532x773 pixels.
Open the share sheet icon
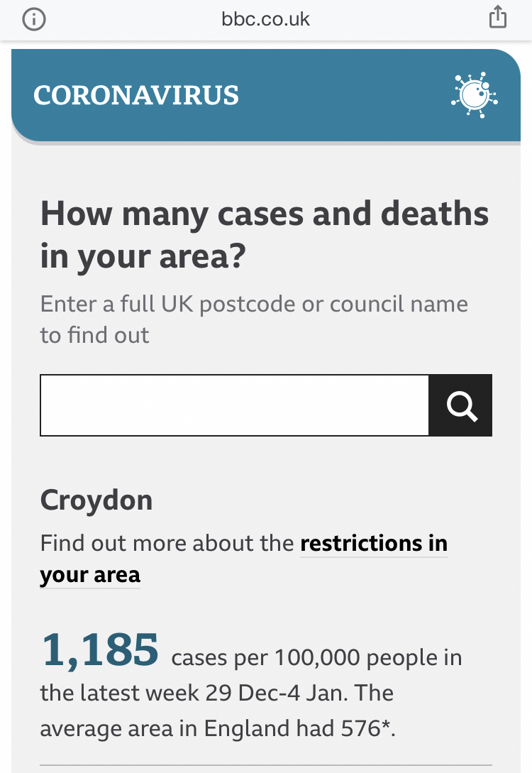tap(498, 18)
